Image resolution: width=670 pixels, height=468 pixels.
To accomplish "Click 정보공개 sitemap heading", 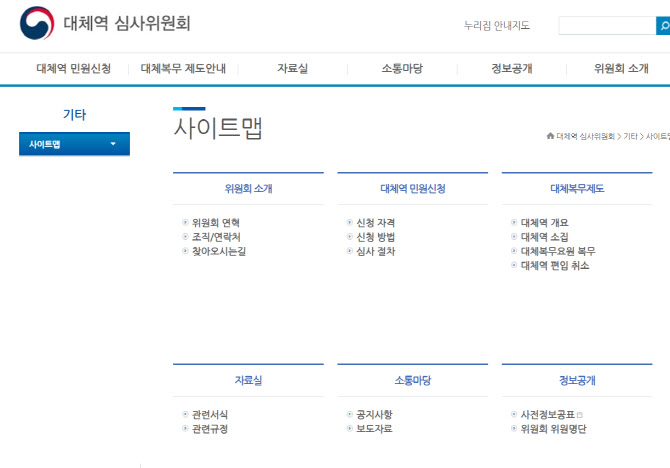I will click(577, 380).
